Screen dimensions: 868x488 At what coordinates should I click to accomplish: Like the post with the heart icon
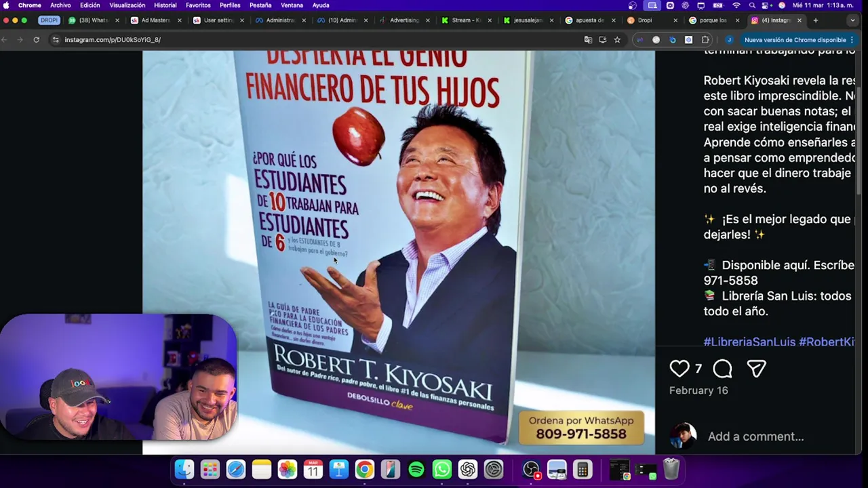pyautogui.click(x=679, y=369)
